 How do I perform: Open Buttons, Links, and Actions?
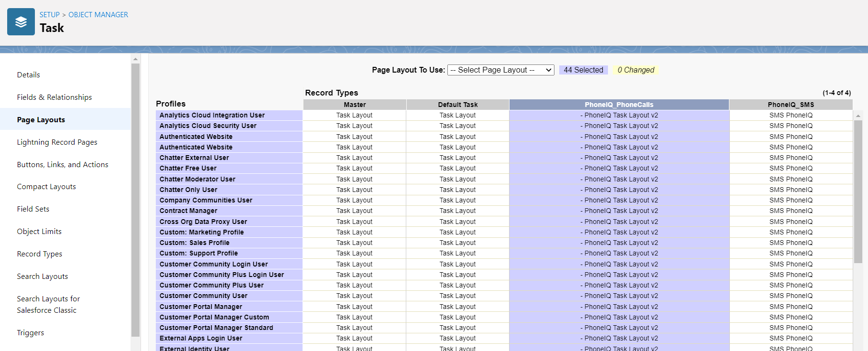[x=63, y=165]
